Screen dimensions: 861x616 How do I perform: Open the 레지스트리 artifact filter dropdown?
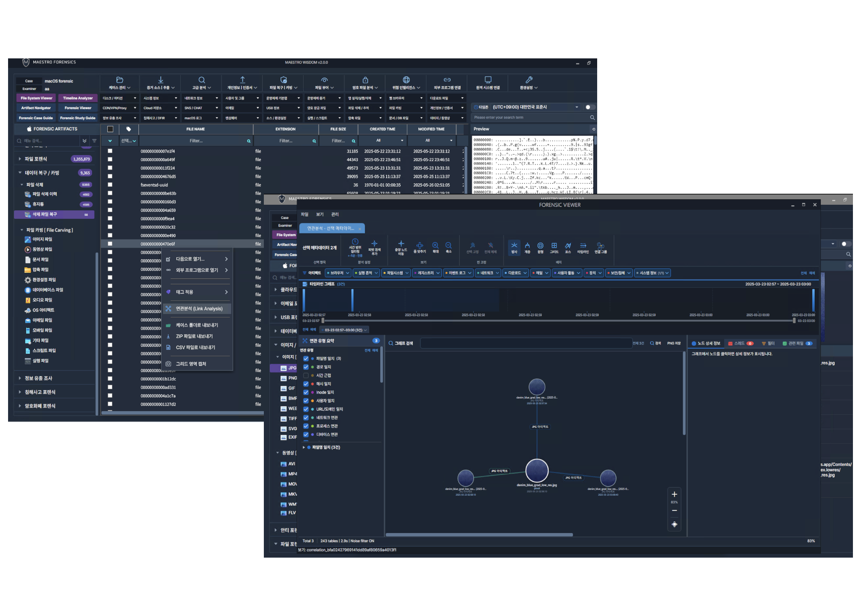(x=426, y=273)
